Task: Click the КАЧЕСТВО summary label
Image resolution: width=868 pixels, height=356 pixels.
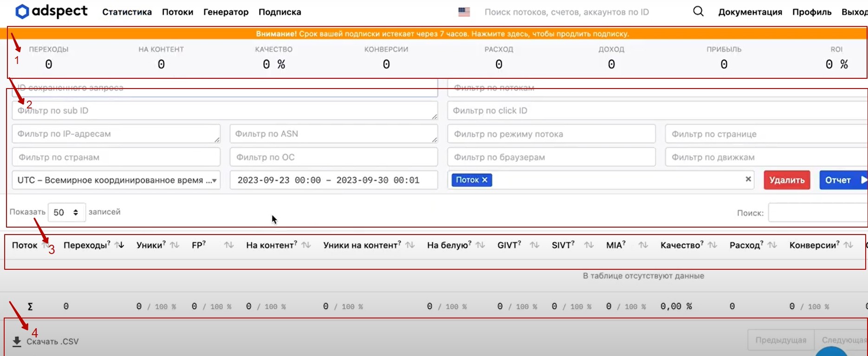Action: point(274,49)
